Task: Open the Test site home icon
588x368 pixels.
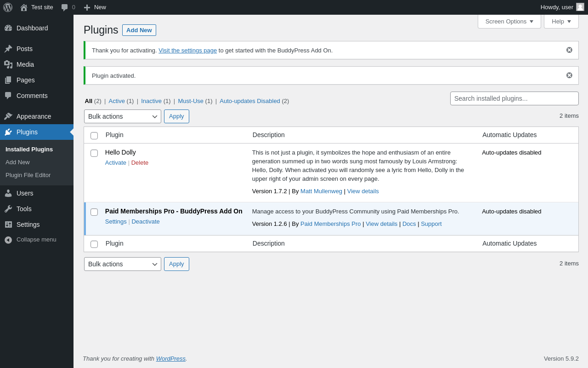Action: (24, 7)
